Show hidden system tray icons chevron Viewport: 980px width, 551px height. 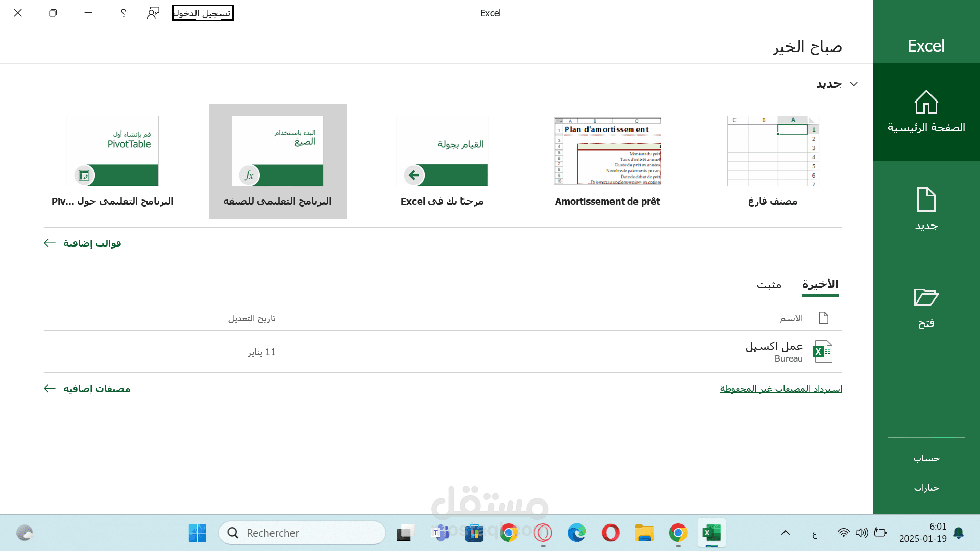(x=785, y=533)
